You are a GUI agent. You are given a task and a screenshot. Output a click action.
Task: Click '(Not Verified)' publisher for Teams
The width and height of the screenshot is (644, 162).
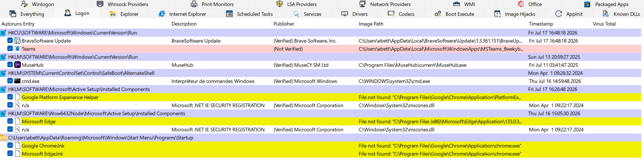point(288,49)
